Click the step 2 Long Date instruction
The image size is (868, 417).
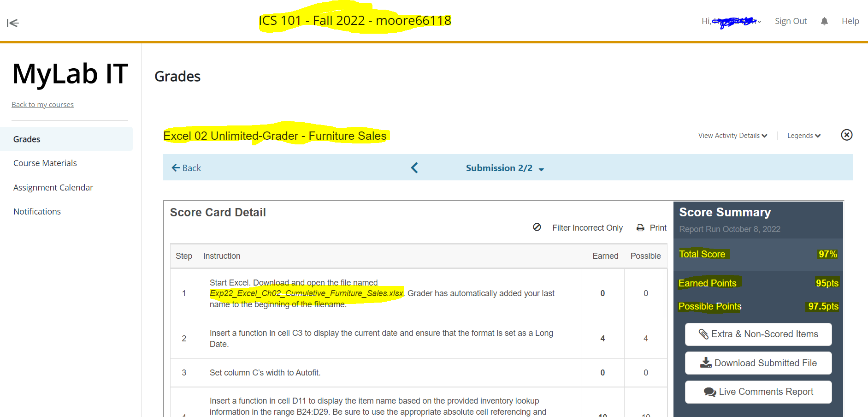point(381,339)
